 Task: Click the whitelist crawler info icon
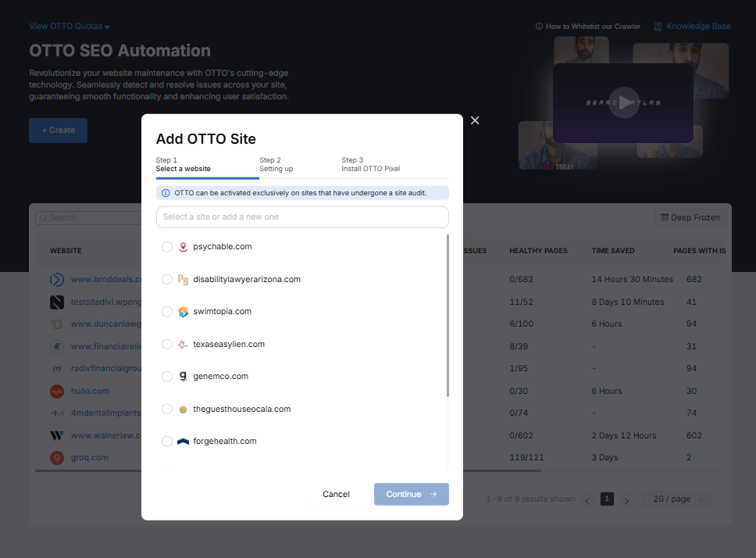pyautogui.click(x=539, y=27)
